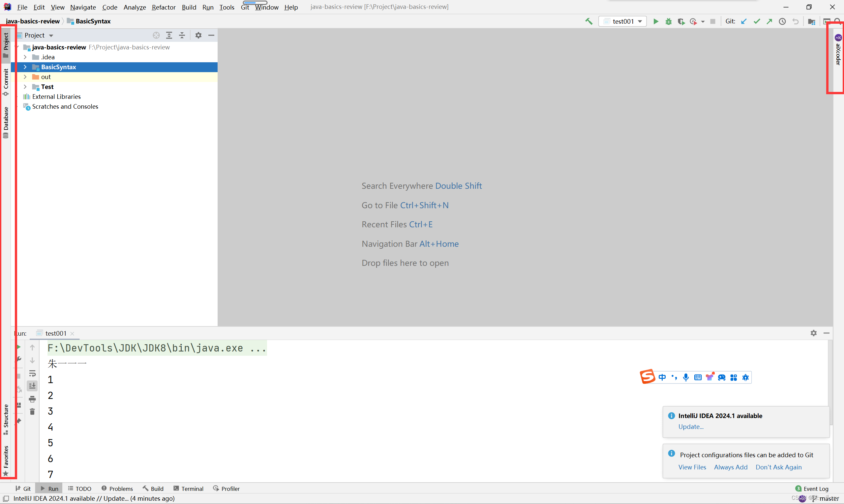Open the master branch widget

825,499
